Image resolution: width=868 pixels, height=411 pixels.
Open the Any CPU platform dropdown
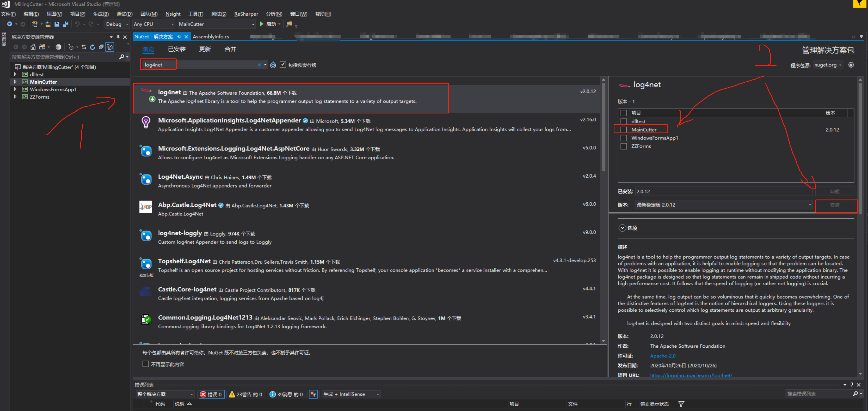[x=172, y=24]
